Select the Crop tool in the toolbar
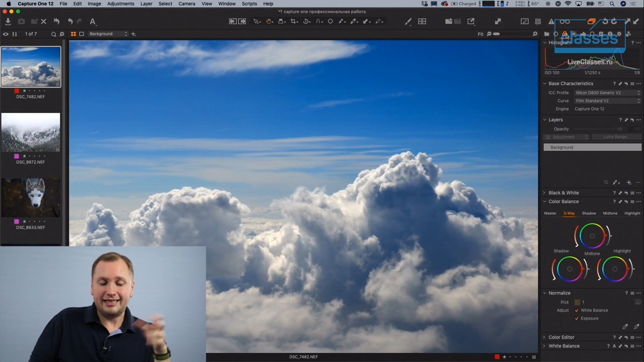 294,22
